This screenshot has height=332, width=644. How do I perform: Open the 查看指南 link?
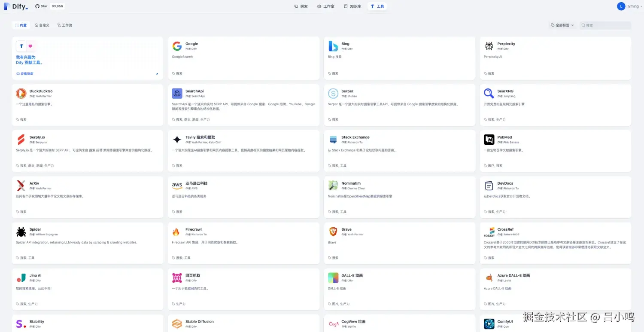[x=25, y=74]
